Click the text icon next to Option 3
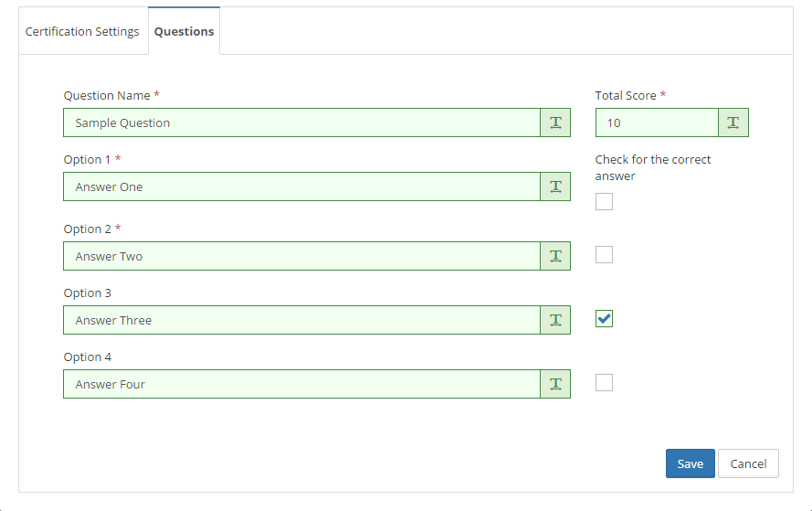Viewport: 812px width, 511px height. [555, 320]
